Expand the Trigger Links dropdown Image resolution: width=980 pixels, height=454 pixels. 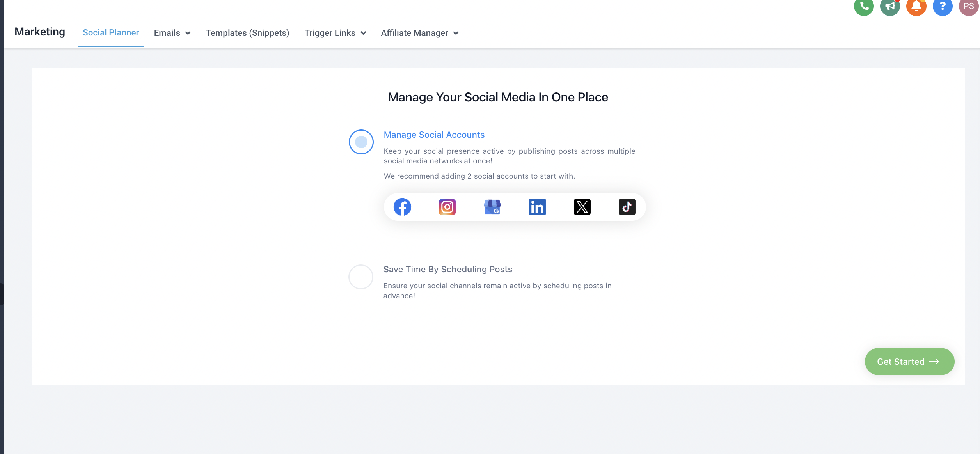point(335,33)
